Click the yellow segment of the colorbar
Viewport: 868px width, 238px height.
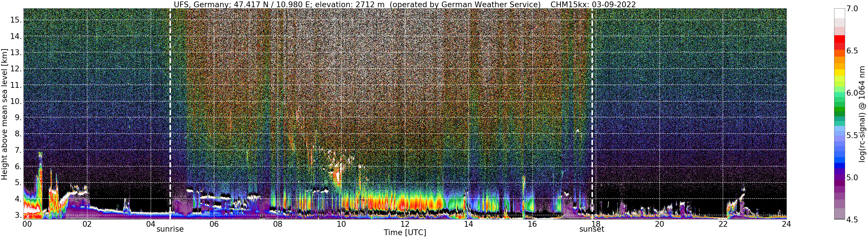(839, 72)
